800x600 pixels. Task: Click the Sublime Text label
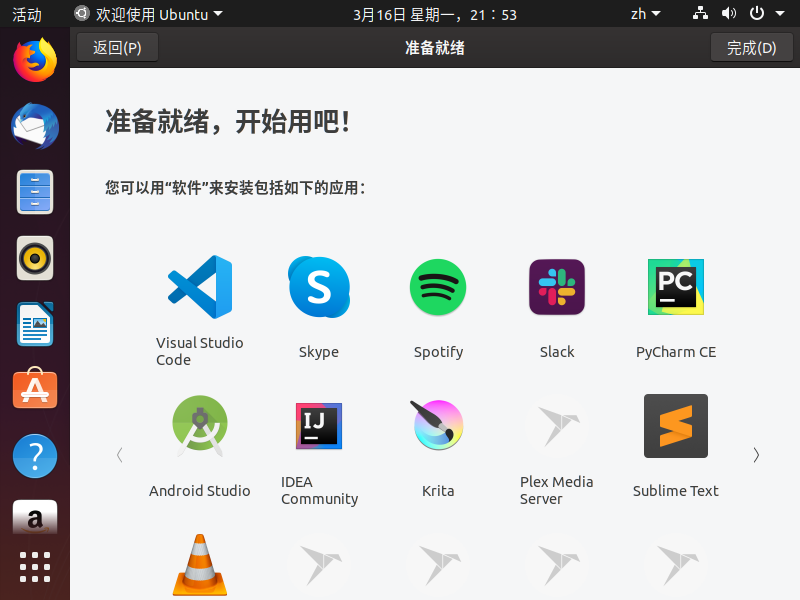coord(676,490)
